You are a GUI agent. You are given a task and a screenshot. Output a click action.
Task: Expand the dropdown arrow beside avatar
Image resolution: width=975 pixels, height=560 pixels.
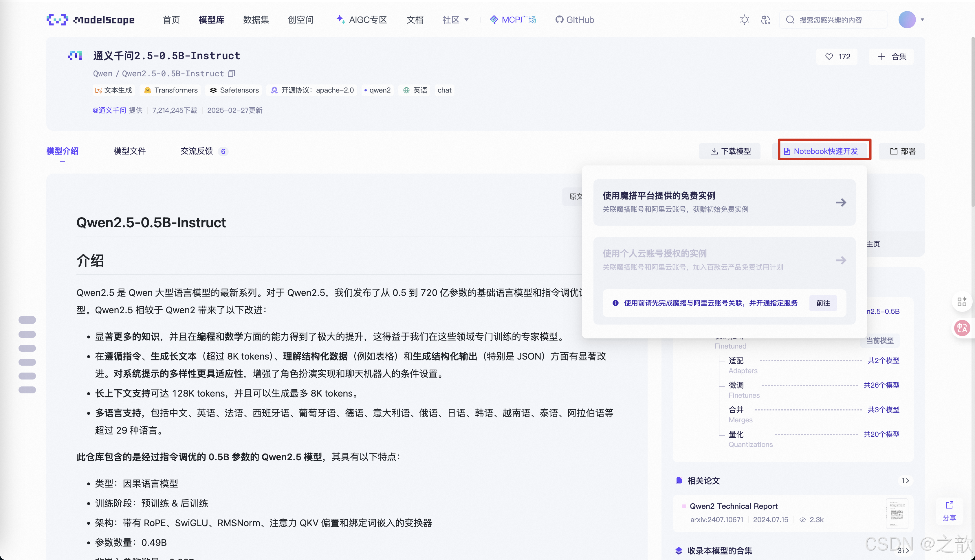(922, 20)
